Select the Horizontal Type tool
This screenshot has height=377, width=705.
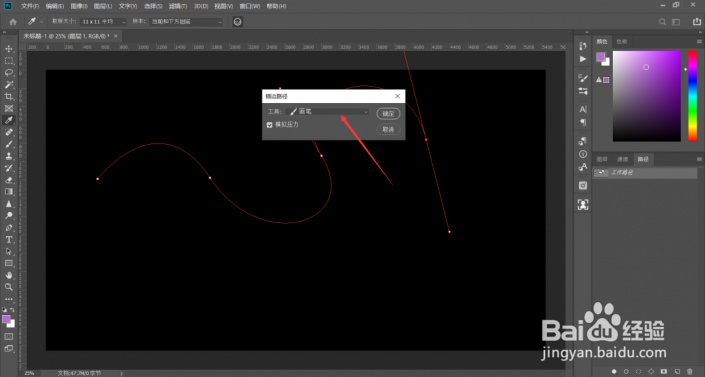(x=9, y=239)
